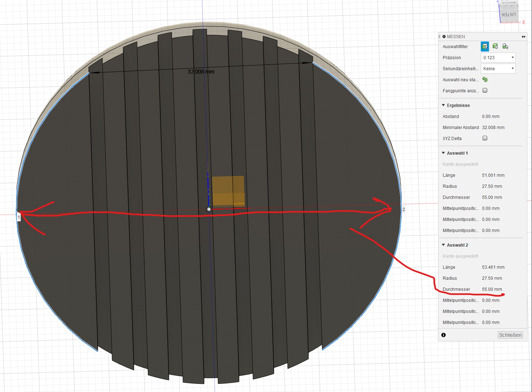Collapse the Ergebnisse section
Image resolution: width=532 pixels, height=392 pixels.
pyautogui.click(x=444, y=105)
